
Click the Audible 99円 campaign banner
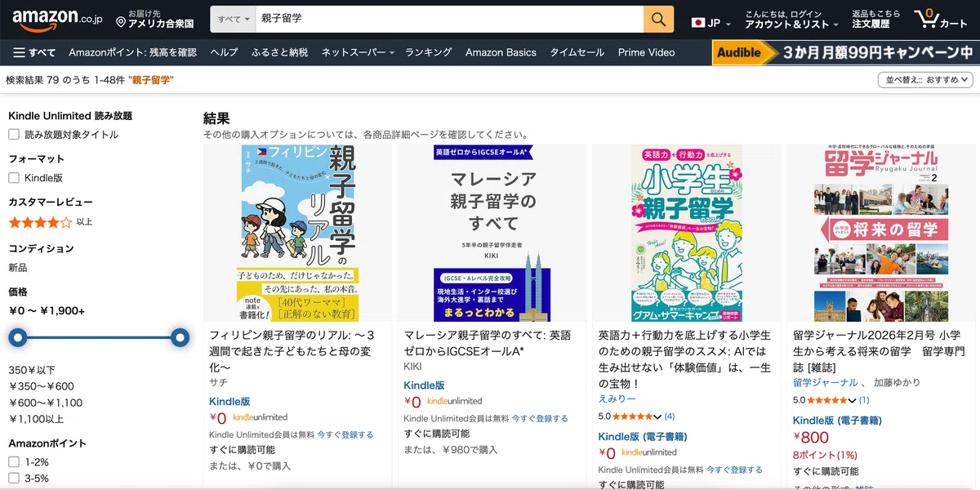pyautogui.click(x=845, y=52)
